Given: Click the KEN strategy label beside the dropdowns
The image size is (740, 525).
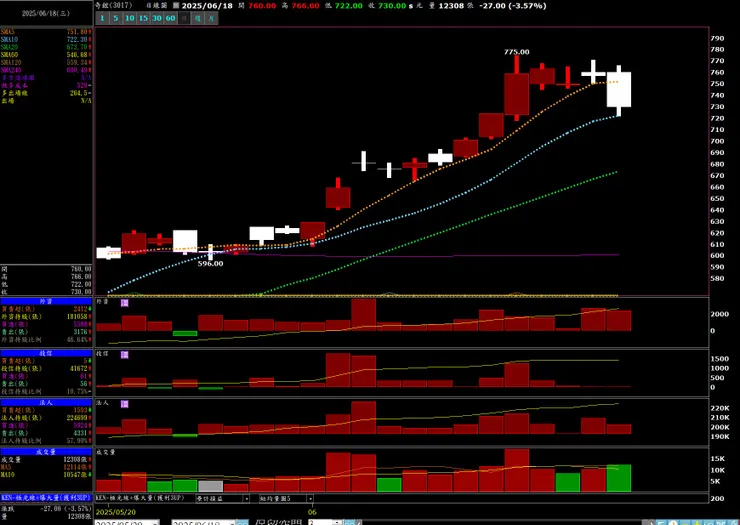Looking at the screenshot, I should click(140, 498).
